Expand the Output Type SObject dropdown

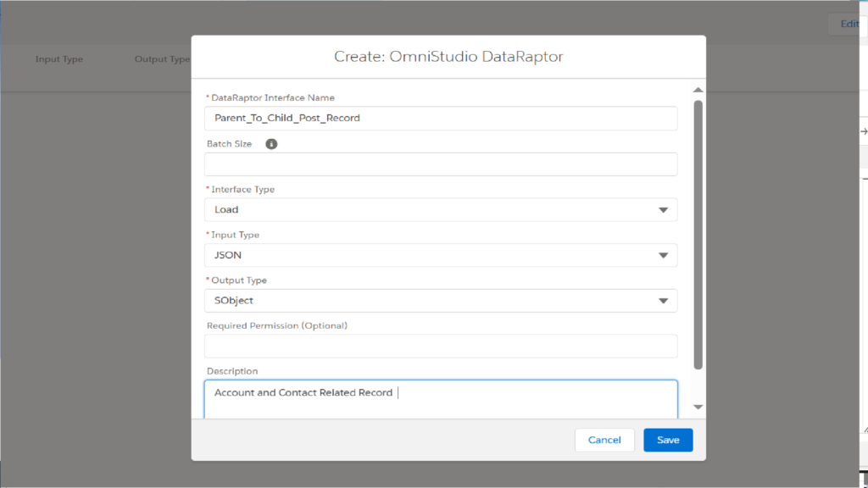[441, 301]
